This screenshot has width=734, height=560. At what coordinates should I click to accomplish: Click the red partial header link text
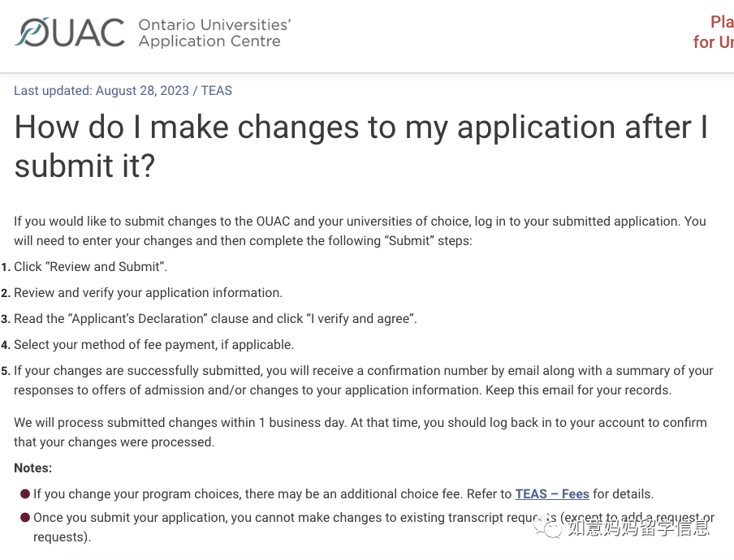coord(714,32)
